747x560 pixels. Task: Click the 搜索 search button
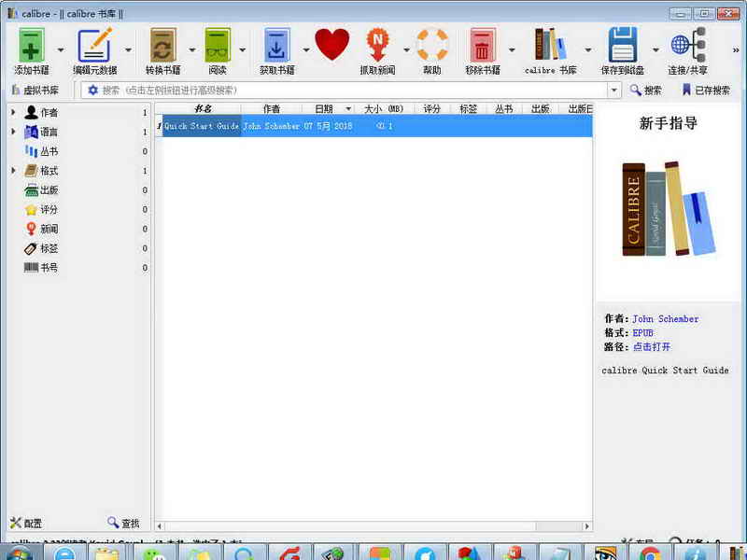(x=646, y=90)
